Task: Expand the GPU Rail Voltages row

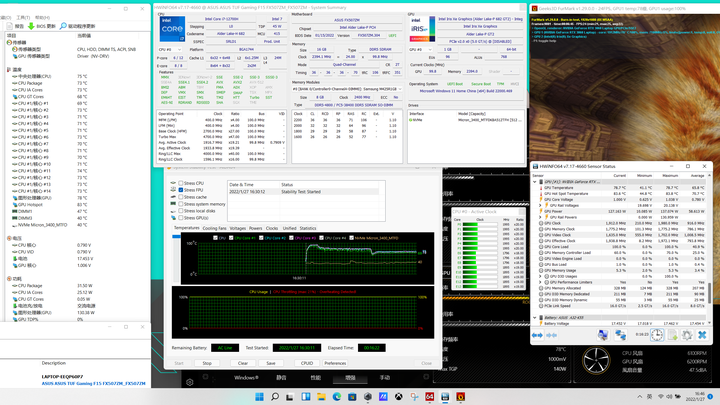Action: pyautogui.click(x=540, y=205)
